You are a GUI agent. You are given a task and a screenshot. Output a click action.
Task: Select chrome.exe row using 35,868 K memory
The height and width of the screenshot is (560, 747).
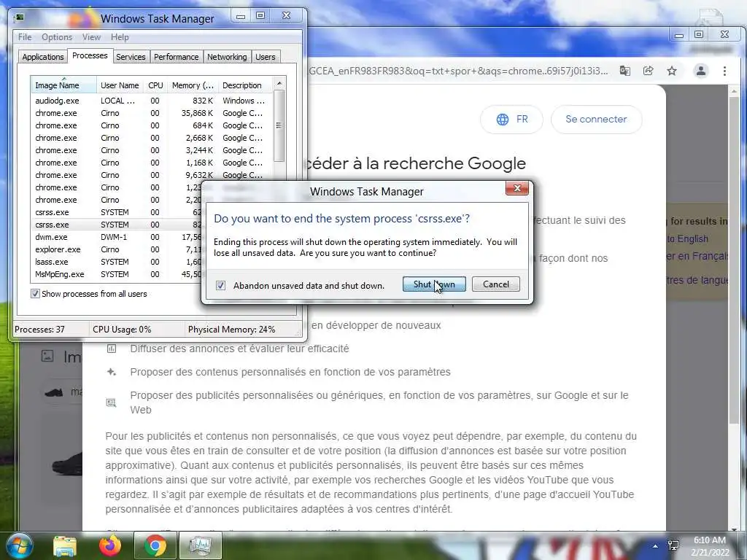[x=152, y=113]
